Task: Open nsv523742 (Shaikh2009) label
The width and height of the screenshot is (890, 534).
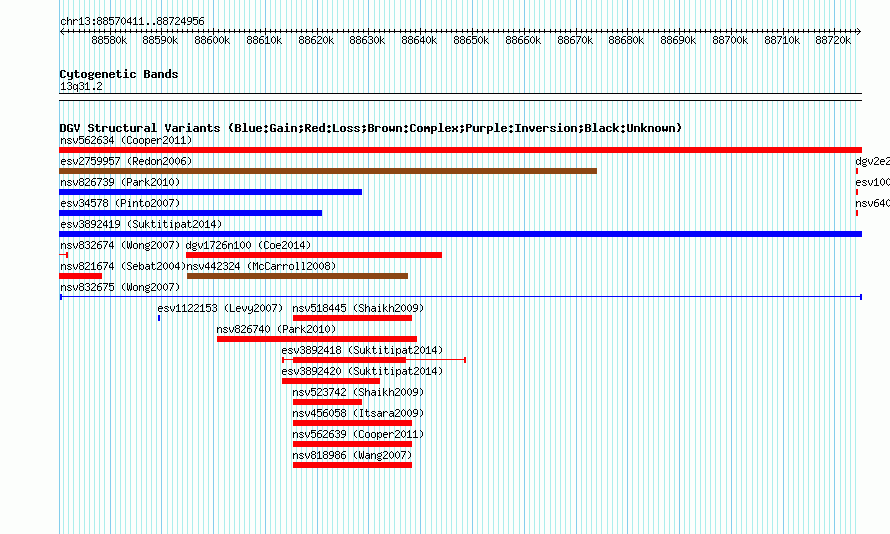Action: pos(358,392)
